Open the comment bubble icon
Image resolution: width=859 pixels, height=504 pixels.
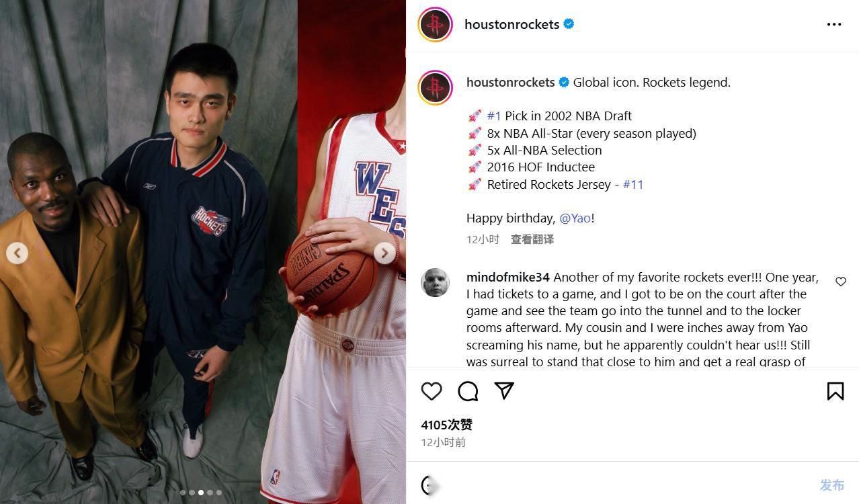pyautogui.click(x=468, y=391)
